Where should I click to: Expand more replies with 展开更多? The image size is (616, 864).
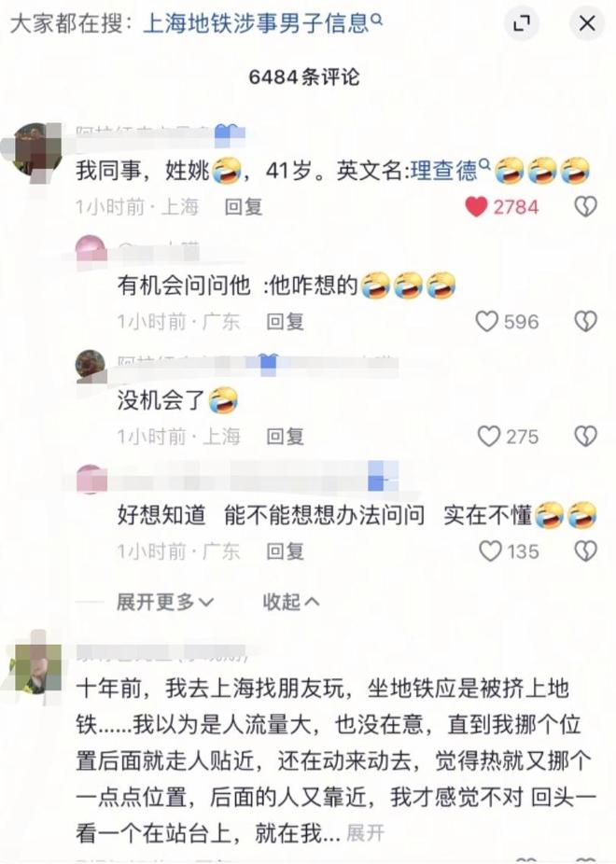pyautogui.click(x=165, y=602)
